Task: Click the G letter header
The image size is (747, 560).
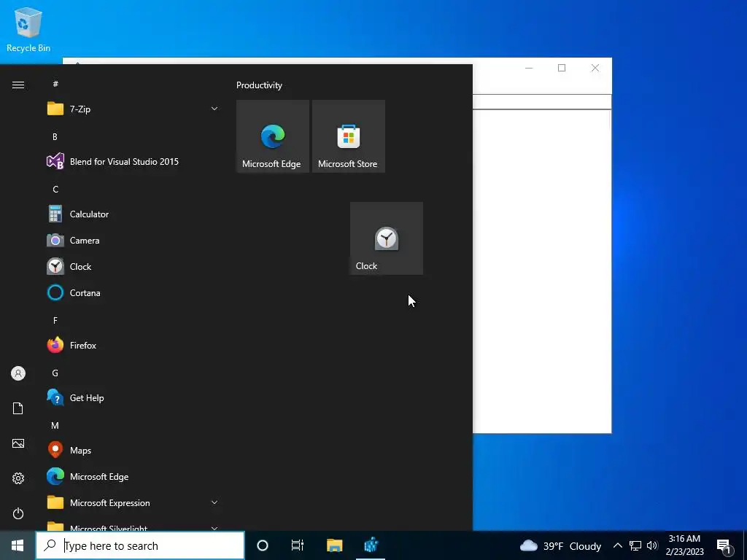Action: [55, 373]
